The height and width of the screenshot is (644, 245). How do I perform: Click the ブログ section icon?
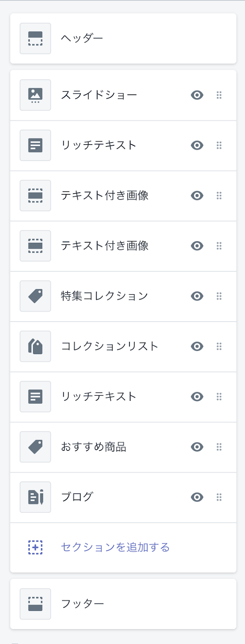pyautogui.click(x=35, y=497)
